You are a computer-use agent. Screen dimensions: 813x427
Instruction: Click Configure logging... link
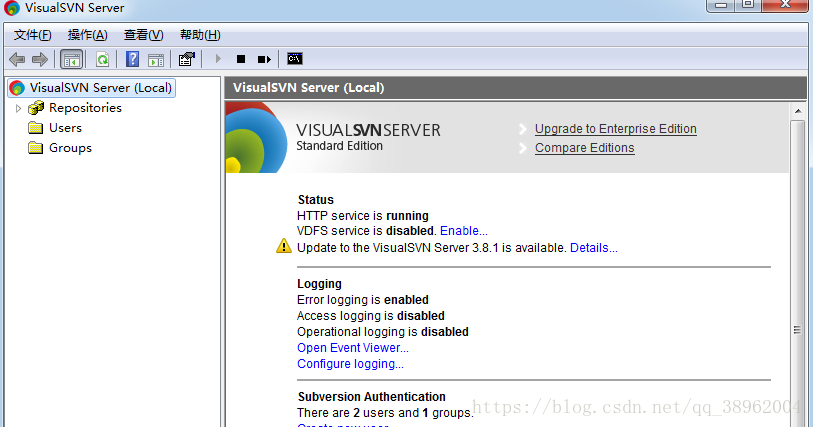[x=350, y=364]
